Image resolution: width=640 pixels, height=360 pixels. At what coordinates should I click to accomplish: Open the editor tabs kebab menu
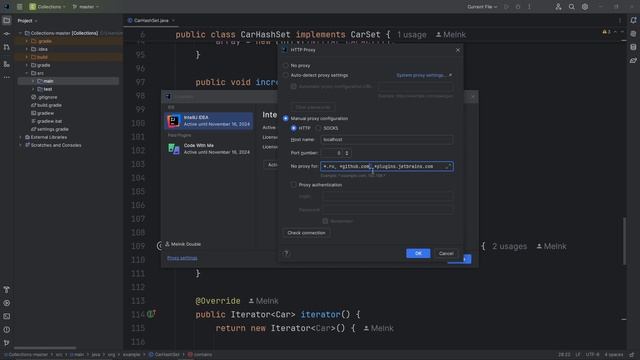[620, 20]
